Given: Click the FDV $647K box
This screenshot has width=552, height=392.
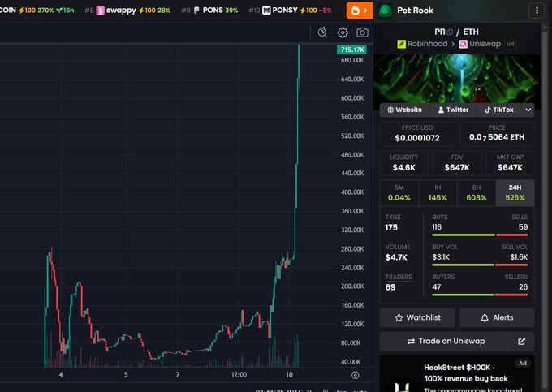Looking at the screenshot, I should 457,163.
